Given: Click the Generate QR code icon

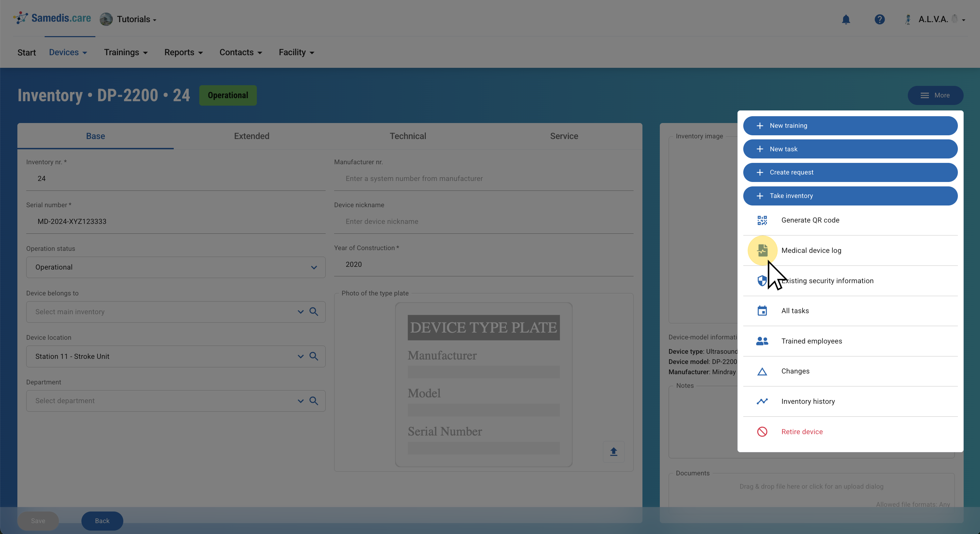Looking at the screenshot, I should [762, 220].
